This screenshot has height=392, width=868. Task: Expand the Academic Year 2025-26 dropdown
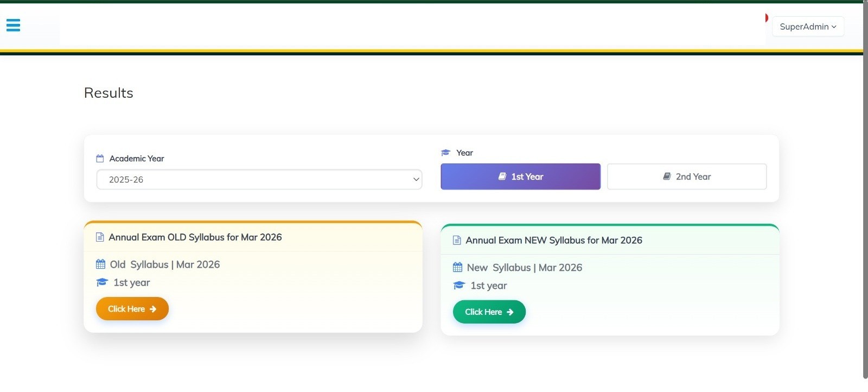(x=259, y=180)
